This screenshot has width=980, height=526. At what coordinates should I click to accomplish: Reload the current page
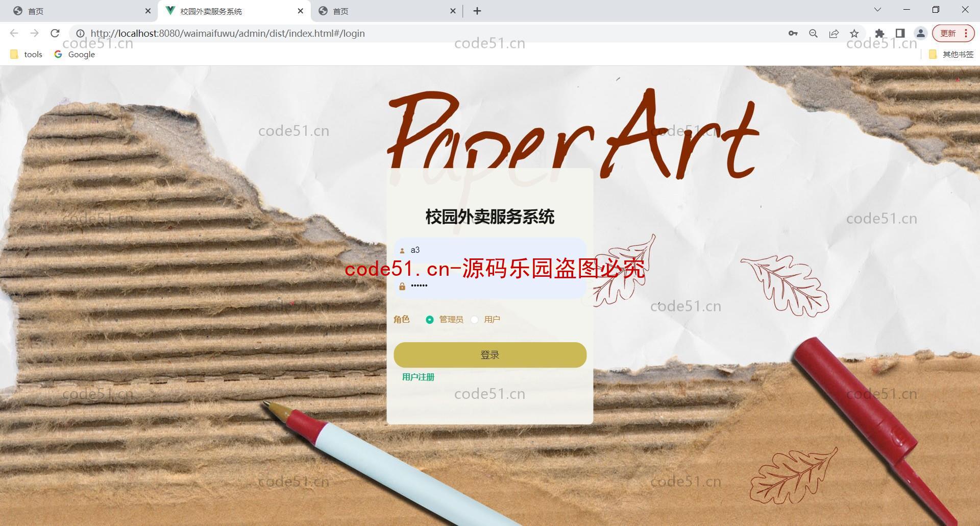tap(55, 33)
